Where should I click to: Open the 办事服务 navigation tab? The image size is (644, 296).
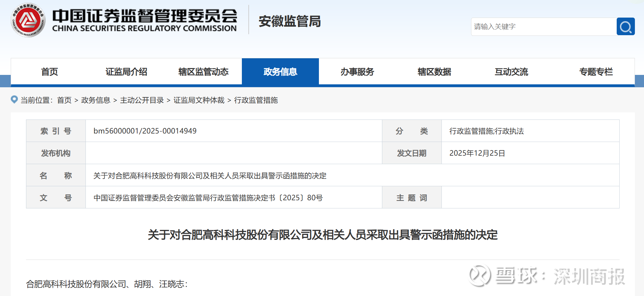pos(357,72)
